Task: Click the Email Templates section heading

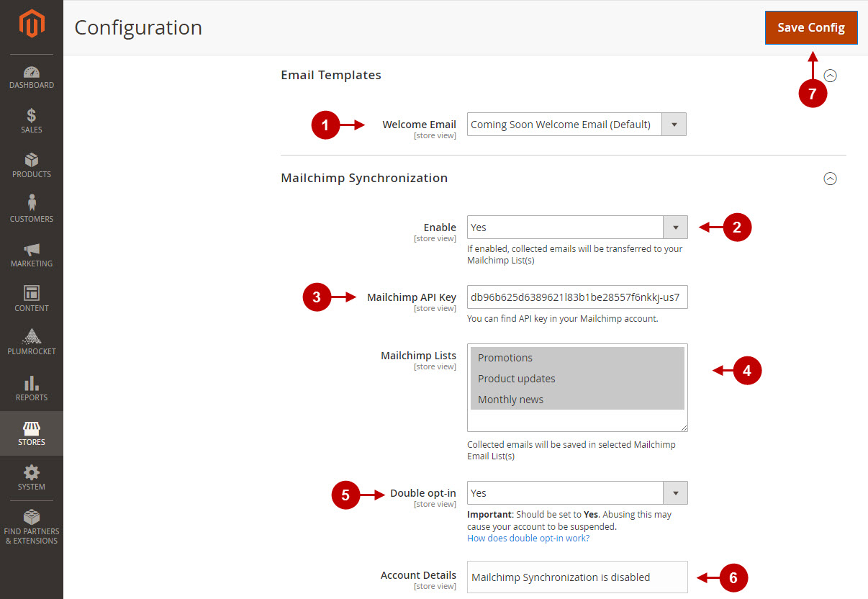Action: point(331,75)
